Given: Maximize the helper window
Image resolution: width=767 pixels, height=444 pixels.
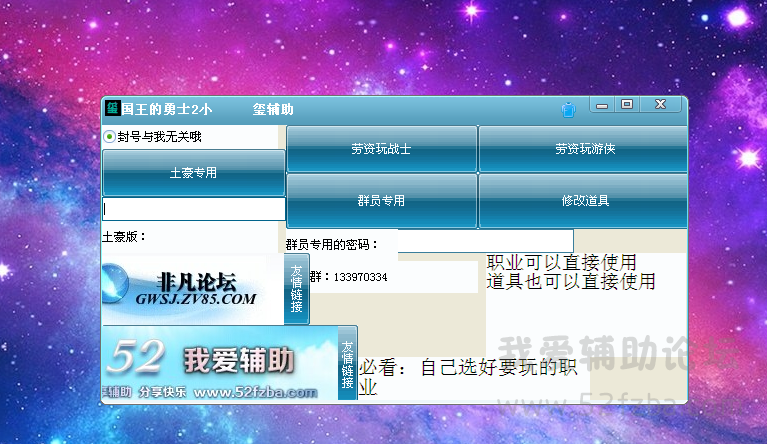Looking at the screenshot, I should point(627,104).
